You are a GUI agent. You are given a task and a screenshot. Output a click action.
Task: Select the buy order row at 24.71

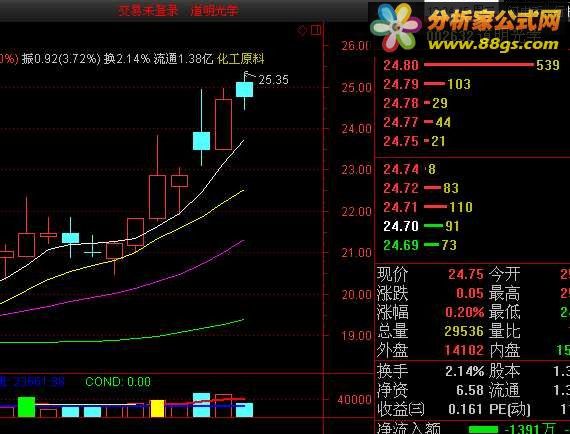pyautogui.click(x=428, y=207)
